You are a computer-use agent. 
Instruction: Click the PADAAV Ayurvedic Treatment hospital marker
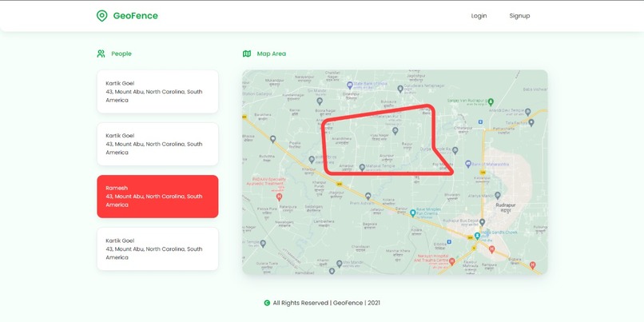tap(280, 197)
